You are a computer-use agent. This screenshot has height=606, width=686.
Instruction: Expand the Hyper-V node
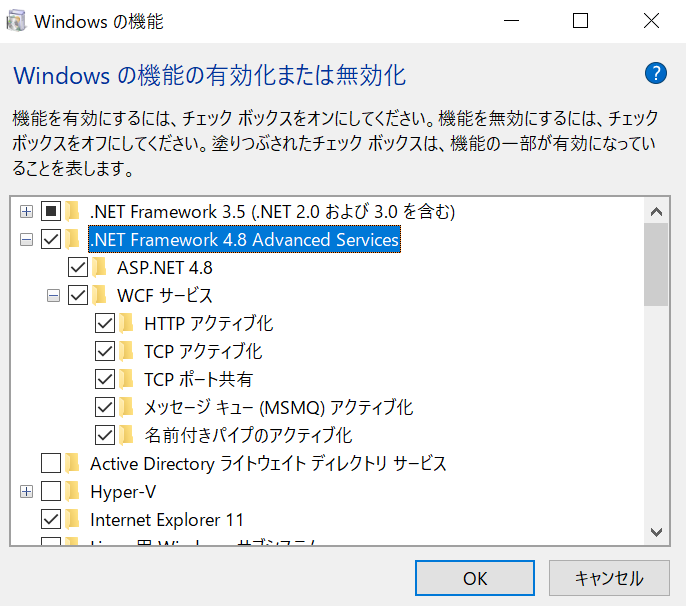tap(27, 492)
